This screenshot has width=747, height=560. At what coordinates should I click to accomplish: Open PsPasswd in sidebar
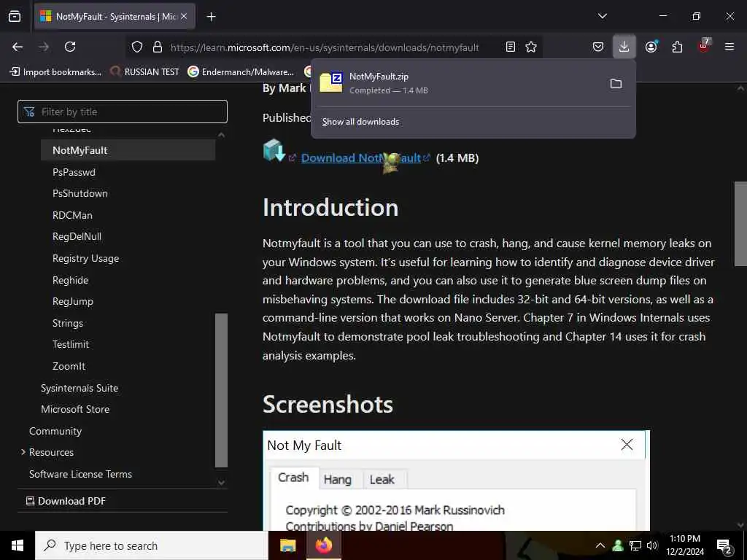click(74, 172)
